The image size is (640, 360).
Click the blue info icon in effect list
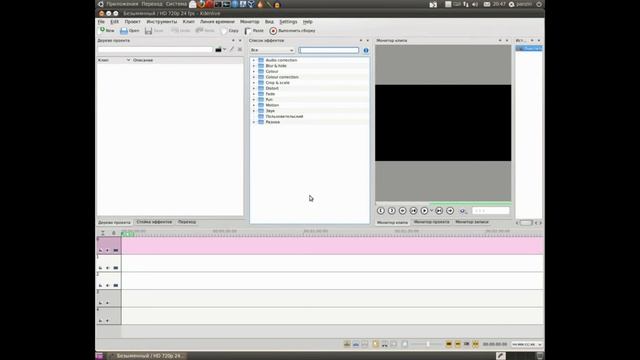coord(366,50)
